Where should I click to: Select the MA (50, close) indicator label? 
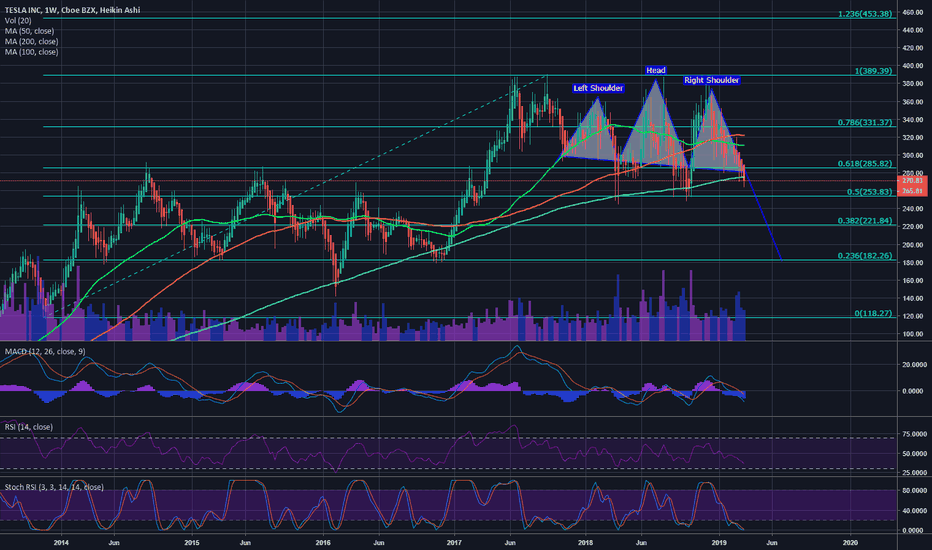click(29, 31)
